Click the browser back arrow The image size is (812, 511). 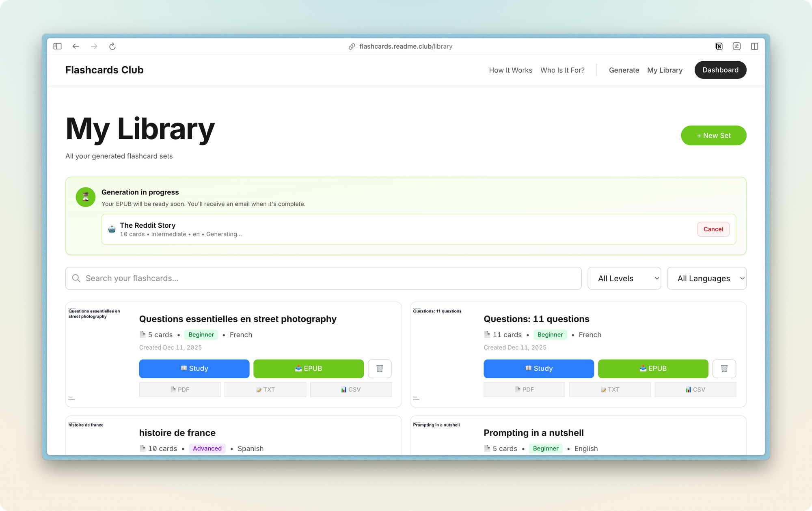76,46
